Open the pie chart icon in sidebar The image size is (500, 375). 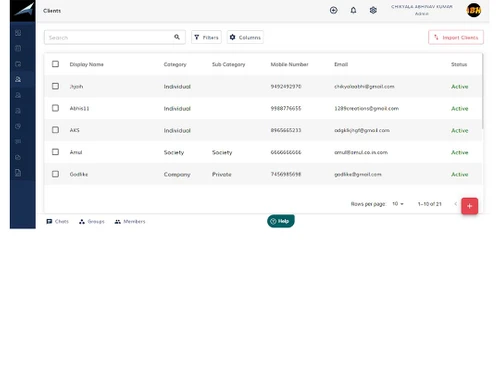point(18,126)
